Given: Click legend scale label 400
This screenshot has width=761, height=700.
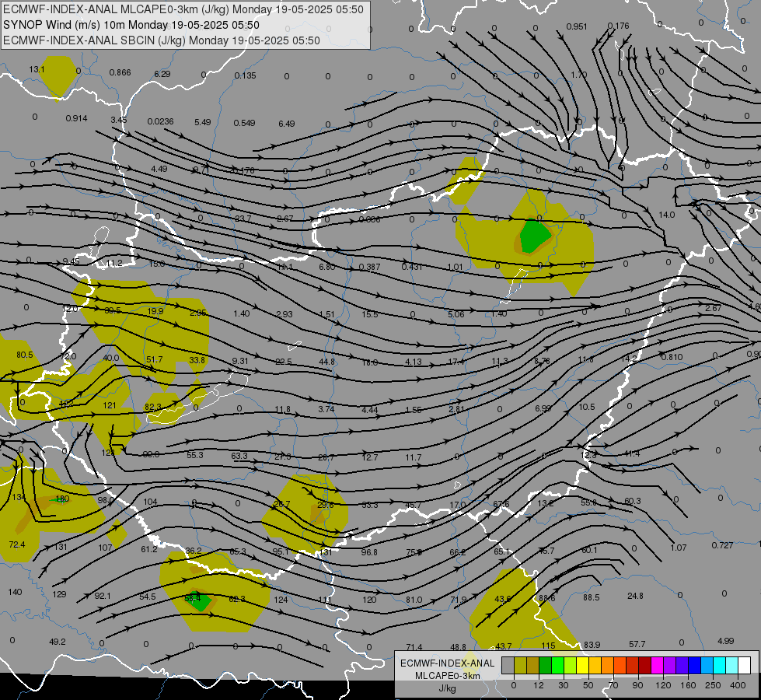Looking at the screenshot, I should (738, 685).
